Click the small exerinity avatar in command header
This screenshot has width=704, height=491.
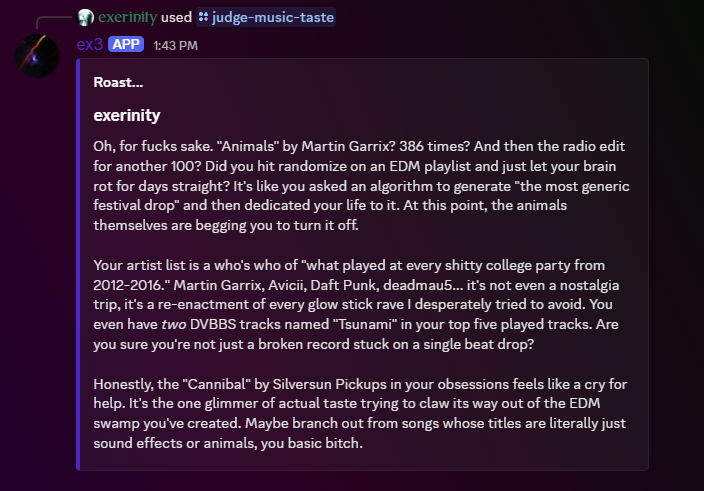pos(86,17)
